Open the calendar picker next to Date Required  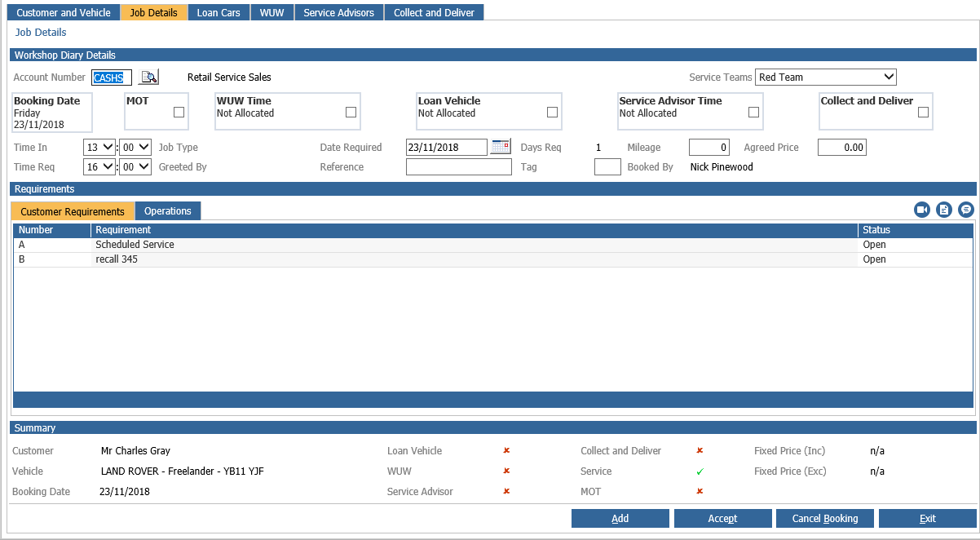(x=500, y=147)
